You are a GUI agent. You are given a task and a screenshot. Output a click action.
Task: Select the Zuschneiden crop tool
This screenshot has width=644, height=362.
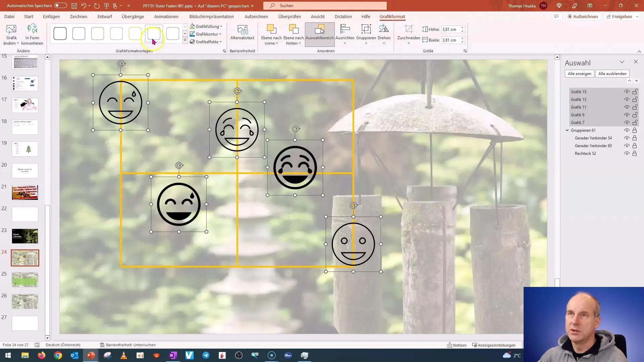[x=409, y=35]
